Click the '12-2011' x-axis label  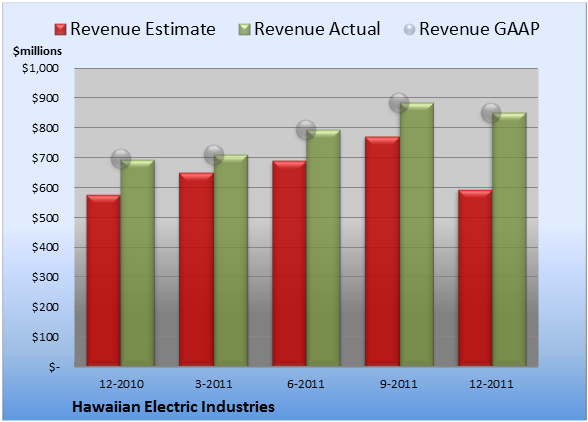point(491,384)
